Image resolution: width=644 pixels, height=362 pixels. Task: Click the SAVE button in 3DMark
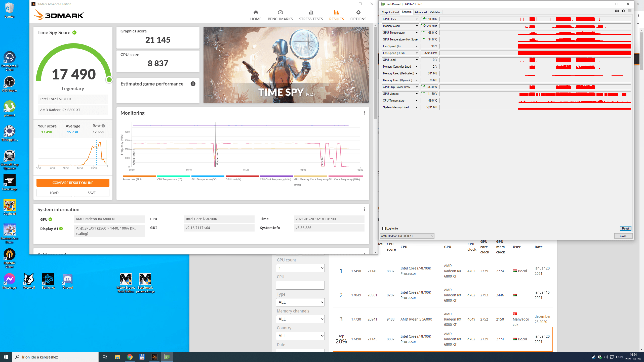92,193
